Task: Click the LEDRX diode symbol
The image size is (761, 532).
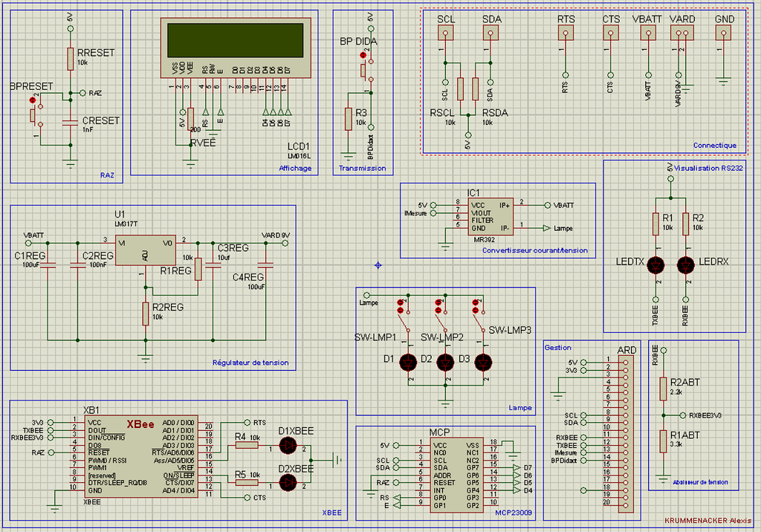Action: (685, 265)
